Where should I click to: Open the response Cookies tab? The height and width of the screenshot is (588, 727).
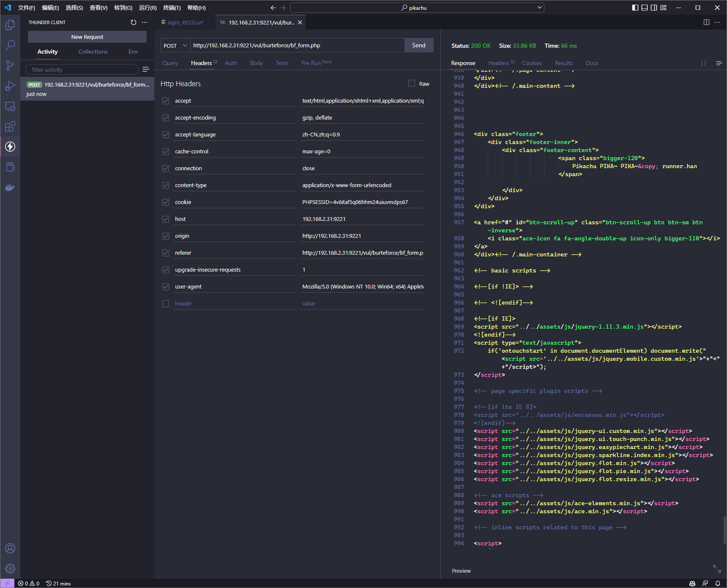532,63
